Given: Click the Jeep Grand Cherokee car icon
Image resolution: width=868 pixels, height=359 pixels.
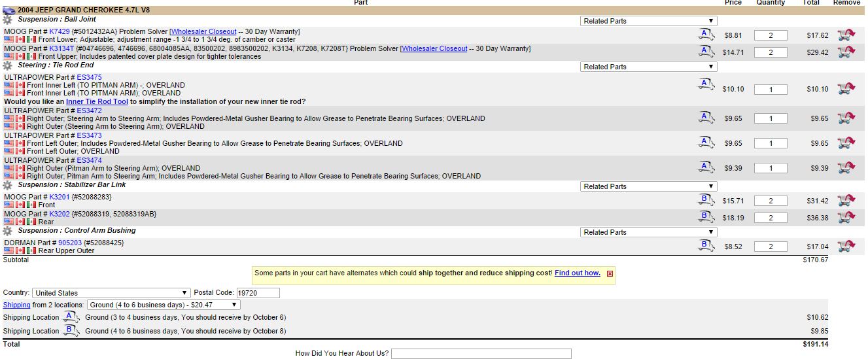Looking at the screenshot, I should point(9,10).
